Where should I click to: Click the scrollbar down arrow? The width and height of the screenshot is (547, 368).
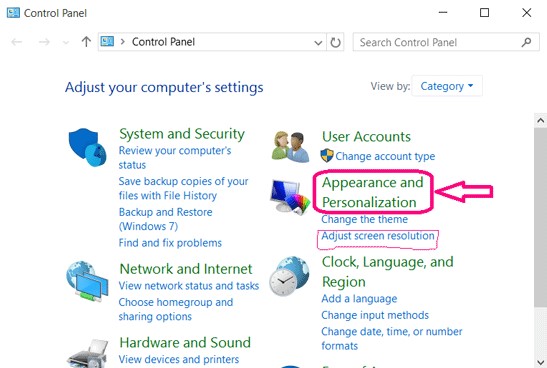(540, 362)
